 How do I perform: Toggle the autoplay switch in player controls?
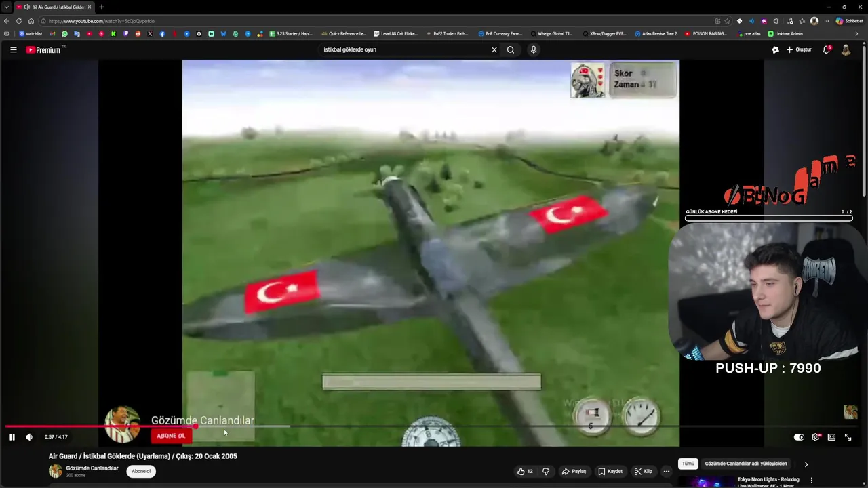799,437
